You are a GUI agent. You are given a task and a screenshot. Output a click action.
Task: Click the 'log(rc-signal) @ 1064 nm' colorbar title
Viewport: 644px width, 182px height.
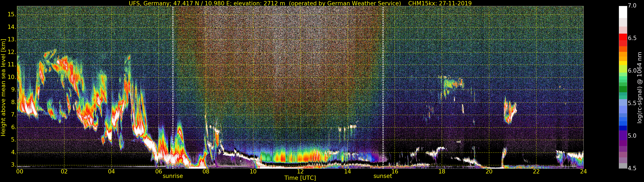(640, 88)
